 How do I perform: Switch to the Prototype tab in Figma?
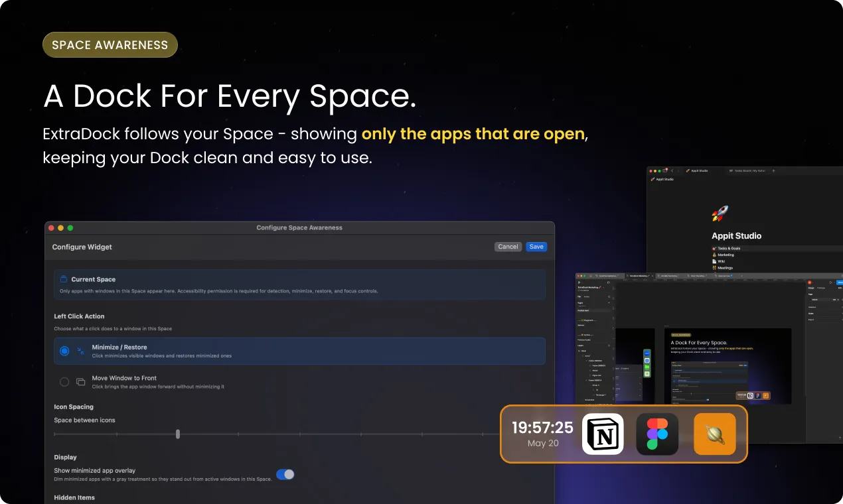820,288
